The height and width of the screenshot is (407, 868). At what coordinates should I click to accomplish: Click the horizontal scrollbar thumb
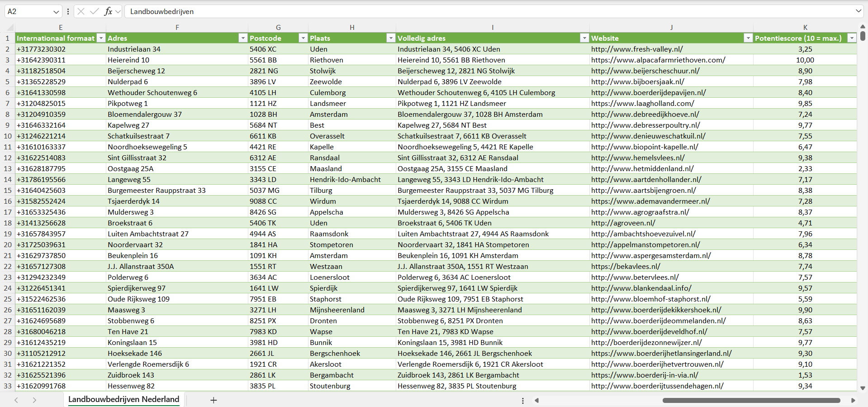coord(751,400)
